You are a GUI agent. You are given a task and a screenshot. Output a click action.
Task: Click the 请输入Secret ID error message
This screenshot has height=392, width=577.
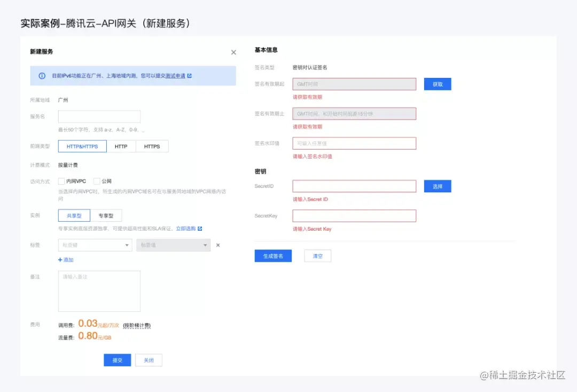pos(310,199)
